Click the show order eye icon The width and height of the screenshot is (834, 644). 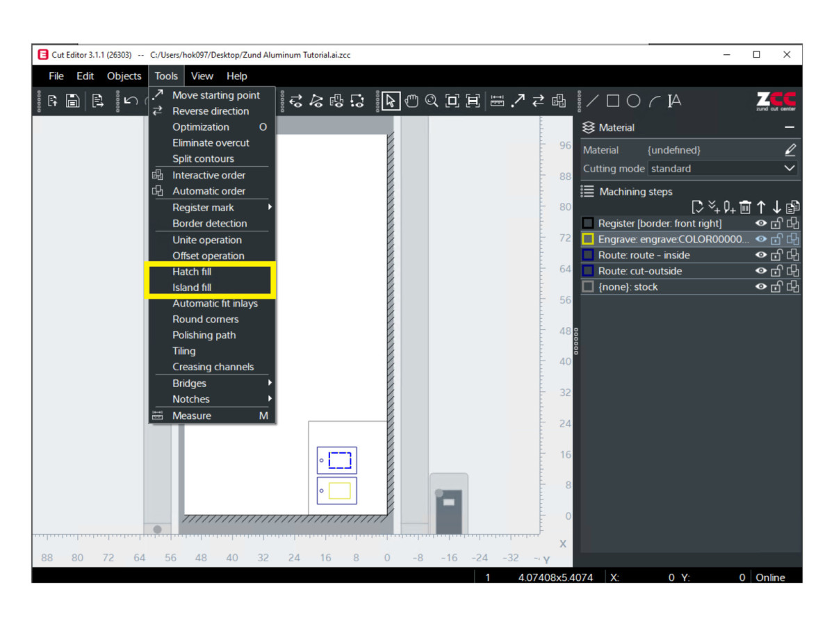click(337, 101)
